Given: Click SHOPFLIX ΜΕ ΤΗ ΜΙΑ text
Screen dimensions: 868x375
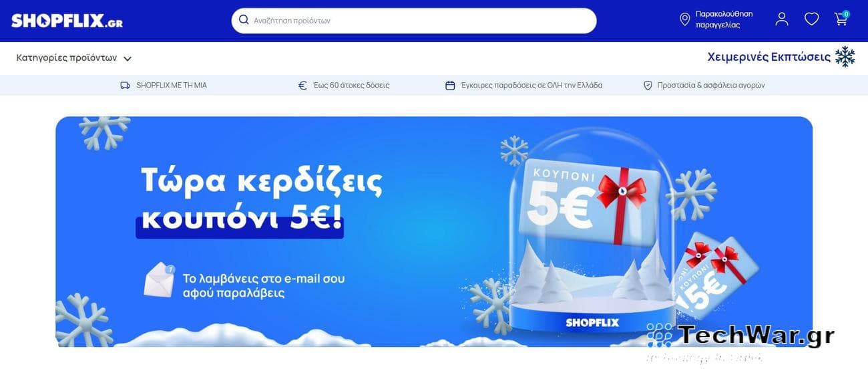Looking at the screenshot, I should pyautogui.click(x=172, y=86).
